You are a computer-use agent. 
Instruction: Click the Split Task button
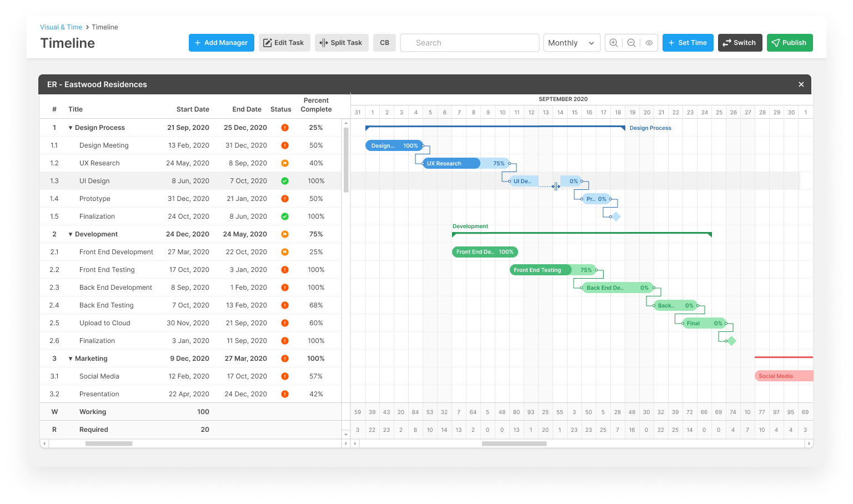pos(342,43)
